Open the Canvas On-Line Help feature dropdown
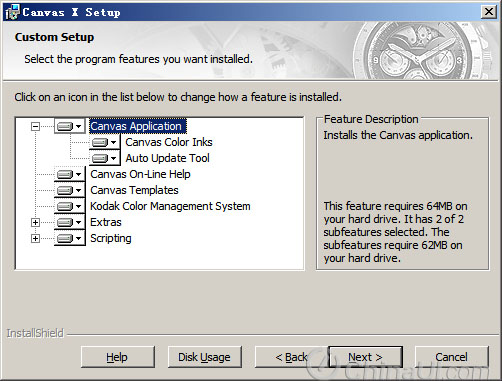The image size is (502, 381). tap(69, 174)
